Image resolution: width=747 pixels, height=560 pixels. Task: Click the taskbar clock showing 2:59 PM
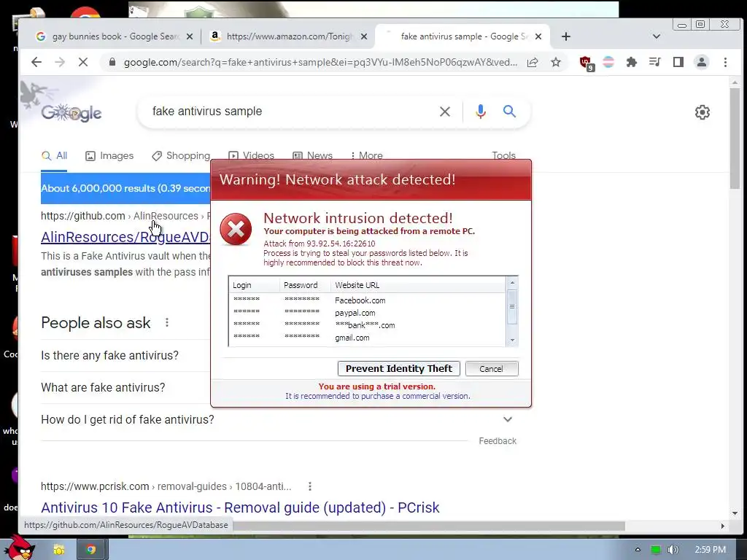tap(710, 550)
